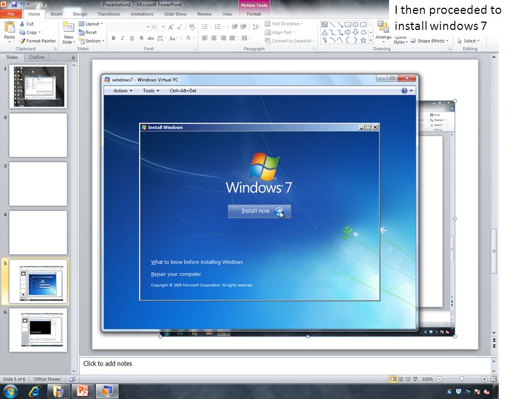Align text right in Paragraph group
This screenshot has height=399, width=532.
tap(223, 38)
